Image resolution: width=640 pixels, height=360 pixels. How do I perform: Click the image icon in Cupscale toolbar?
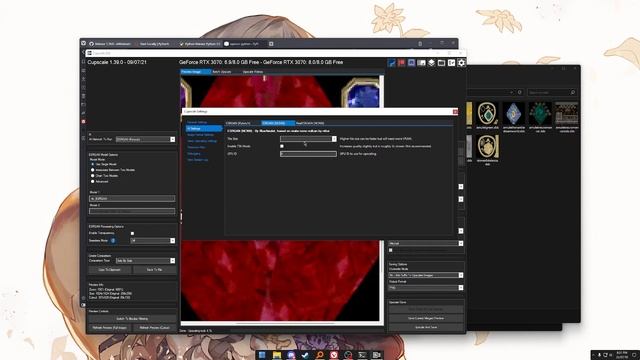(x=421, y=63)
